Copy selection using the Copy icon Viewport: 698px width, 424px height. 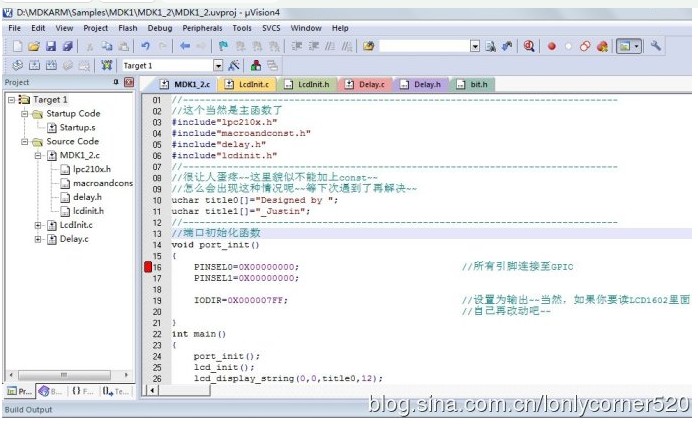click(x=107, y=46)
